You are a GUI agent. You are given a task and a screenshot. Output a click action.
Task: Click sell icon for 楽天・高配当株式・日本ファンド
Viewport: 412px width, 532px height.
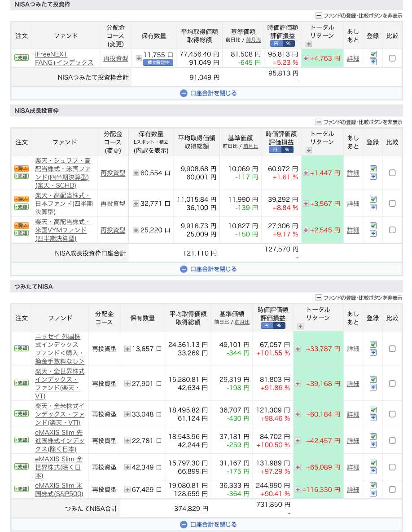pos(21,207)
